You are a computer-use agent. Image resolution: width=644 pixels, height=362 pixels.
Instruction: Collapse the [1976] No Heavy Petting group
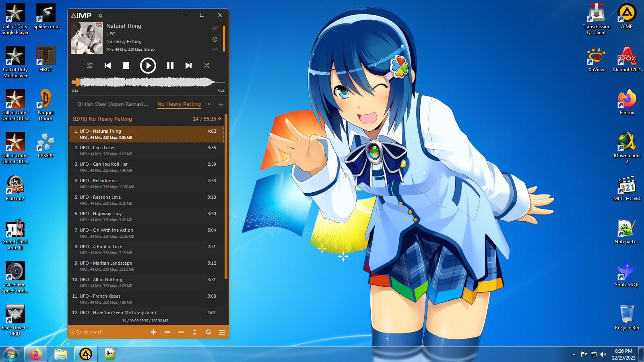coord(220,119)
